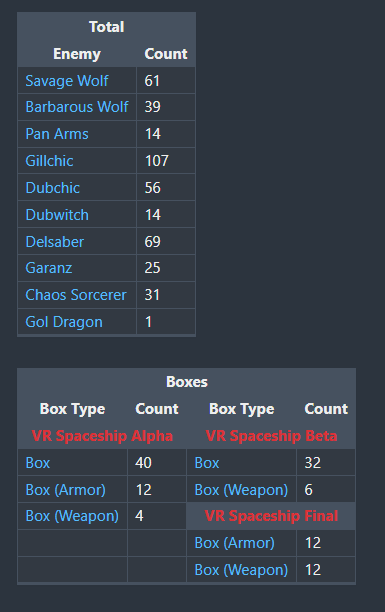Viewport: 385px width, 612px height.
Task: Click the VR Spaceship Alpha heading
Action: click(x=102, y=436)
